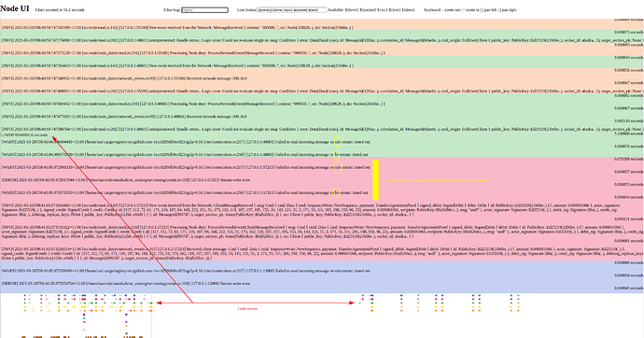Select 'Chart zoomed to 16.2 seconds' text
Screen dimensions: 644x338
pyautogui.click(x=60, y=10)
